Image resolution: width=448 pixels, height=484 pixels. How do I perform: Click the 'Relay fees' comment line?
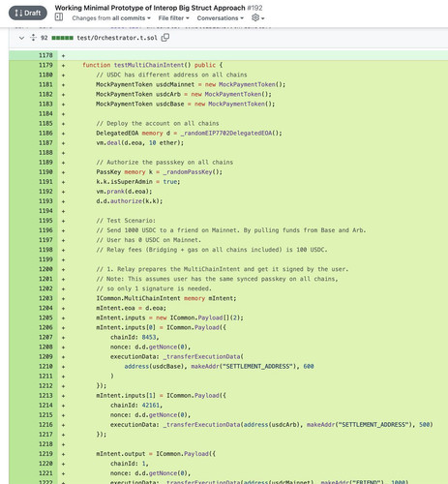[x=212, y=250]
